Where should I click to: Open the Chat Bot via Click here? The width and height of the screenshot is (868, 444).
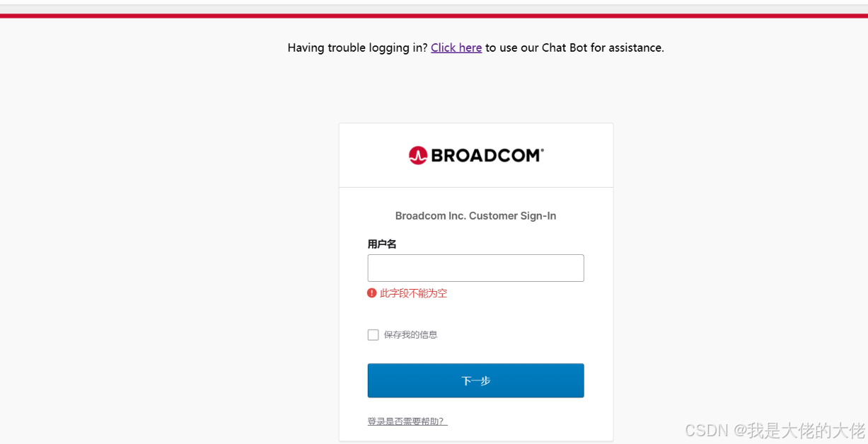coord(456,48)
